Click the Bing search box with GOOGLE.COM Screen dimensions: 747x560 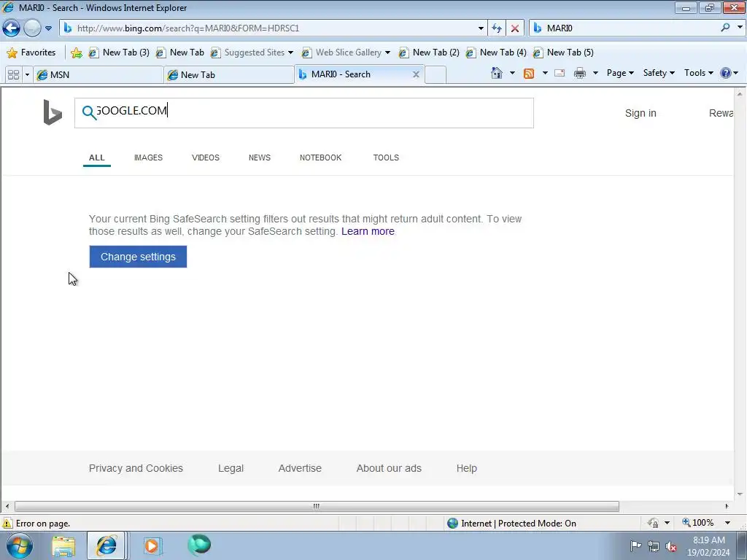pos(304,113)
